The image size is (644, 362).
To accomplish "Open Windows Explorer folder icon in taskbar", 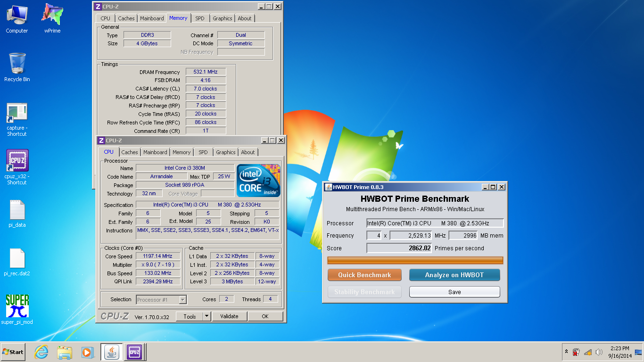I will [x=65, y=352].
